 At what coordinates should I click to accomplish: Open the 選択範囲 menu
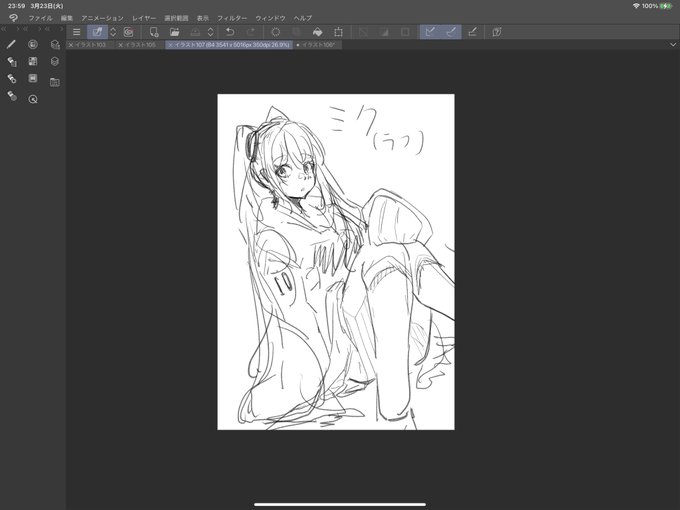click(176, 18)
